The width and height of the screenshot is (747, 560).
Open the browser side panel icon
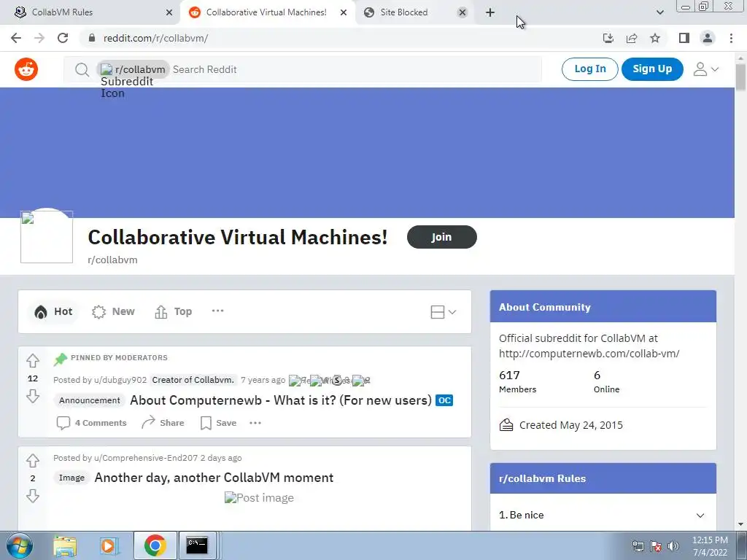684,38
